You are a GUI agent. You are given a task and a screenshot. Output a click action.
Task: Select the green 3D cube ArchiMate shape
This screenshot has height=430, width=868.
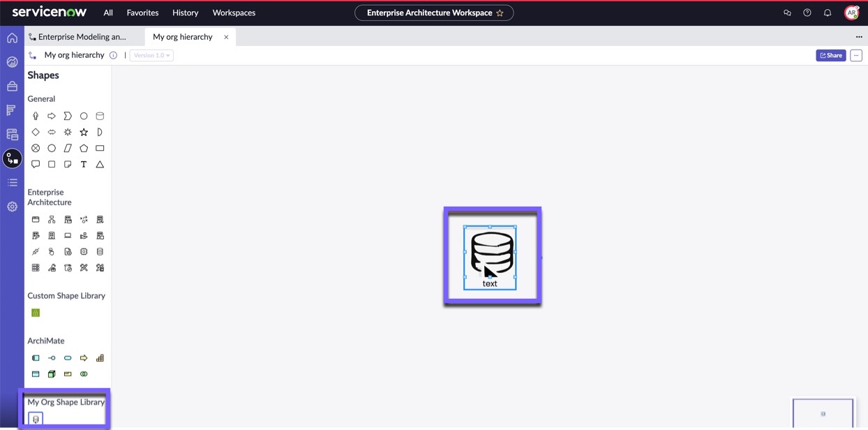[52, 374]
